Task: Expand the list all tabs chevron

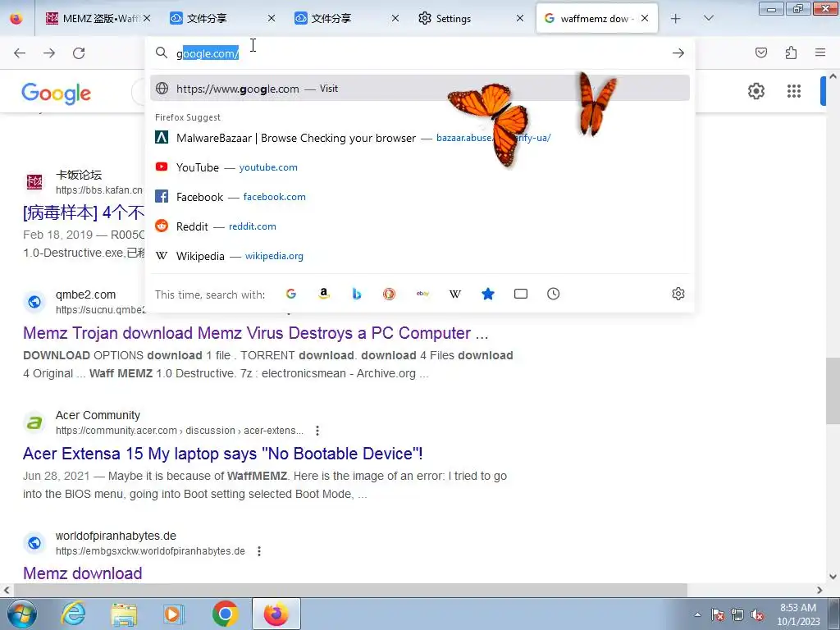Action: (708, 18)
